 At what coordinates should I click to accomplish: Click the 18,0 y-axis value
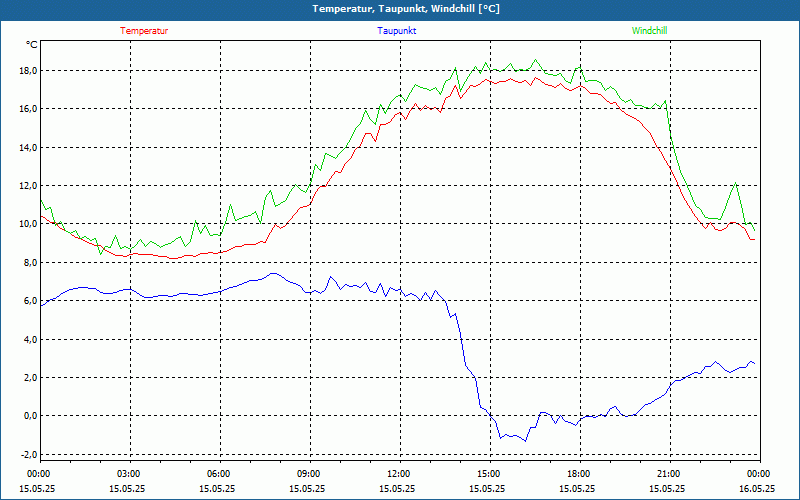pyautogui.click(x=30, y=71)
